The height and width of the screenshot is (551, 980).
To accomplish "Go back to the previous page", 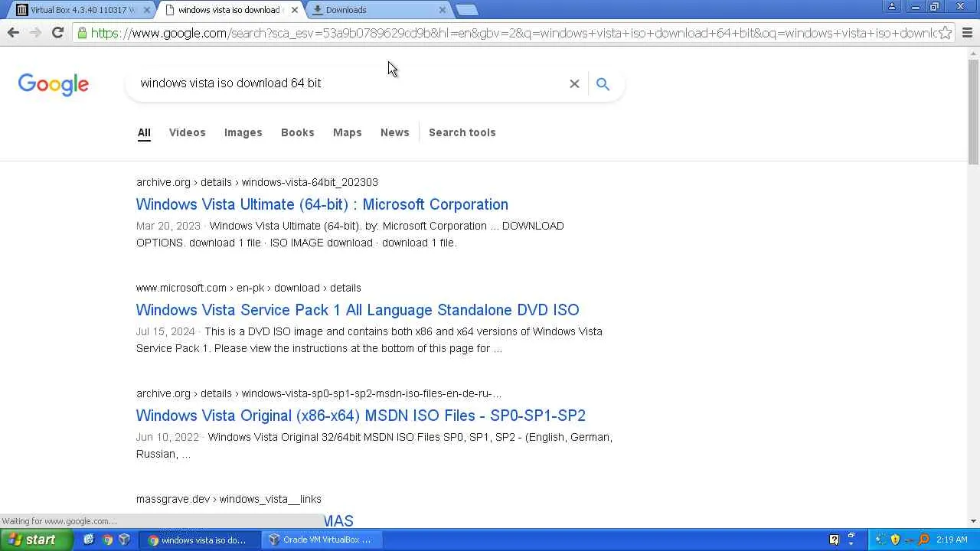I will coord(13,32).
